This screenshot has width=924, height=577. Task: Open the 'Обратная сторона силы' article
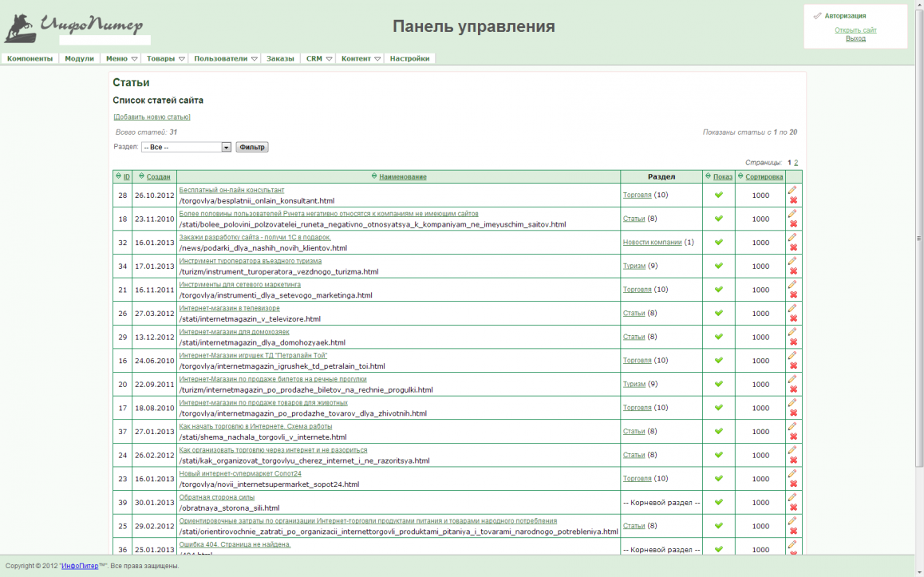[217, 497]
